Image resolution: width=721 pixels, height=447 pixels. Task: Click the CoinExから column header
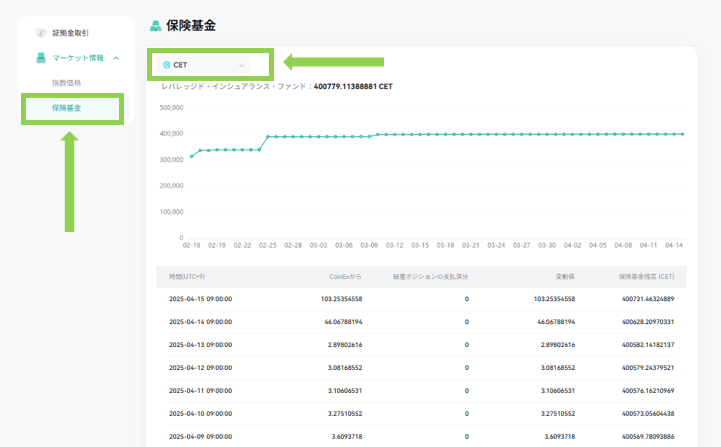(x=345, y=277)
